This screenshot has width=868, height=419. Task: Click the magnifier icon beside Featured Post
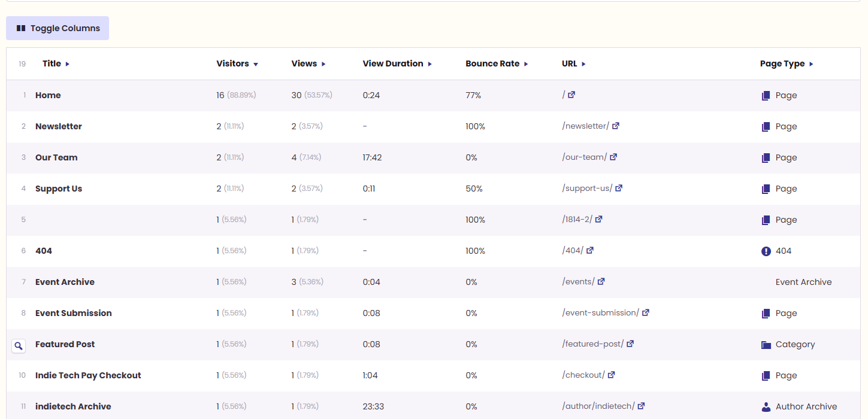click(19, 345)
